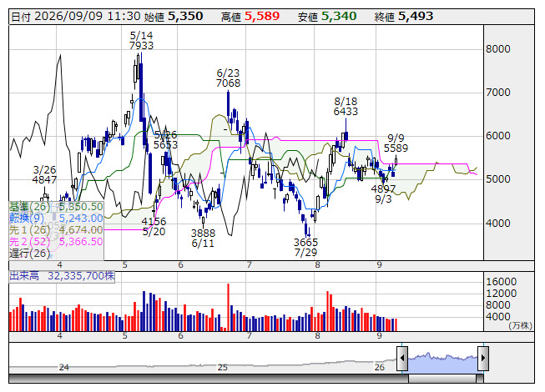Click the 出来高 32,335,700株 volume label
The height and width of the screenshot is (392, 545).
click(62, 276)
